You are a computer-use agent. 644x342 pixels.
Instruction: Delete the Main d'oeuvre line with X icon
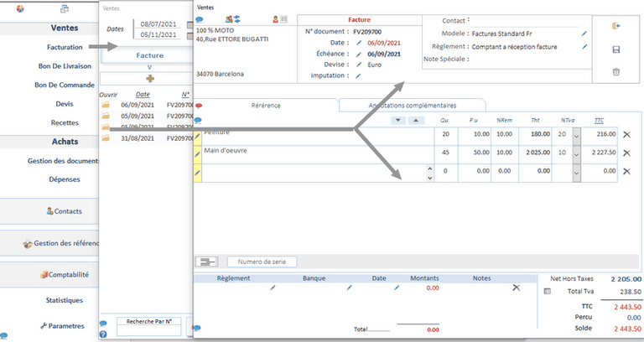tap(626, 153)
